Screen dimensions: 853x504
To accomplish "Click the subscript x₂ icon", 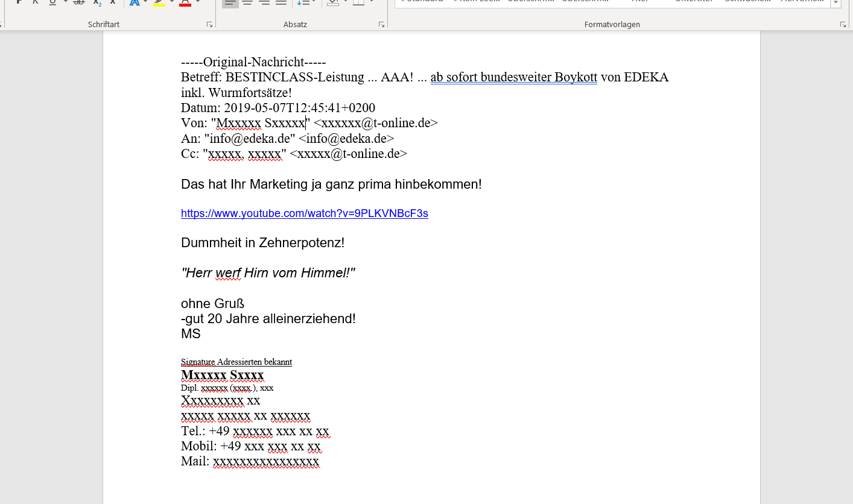I will pos(97,2).
